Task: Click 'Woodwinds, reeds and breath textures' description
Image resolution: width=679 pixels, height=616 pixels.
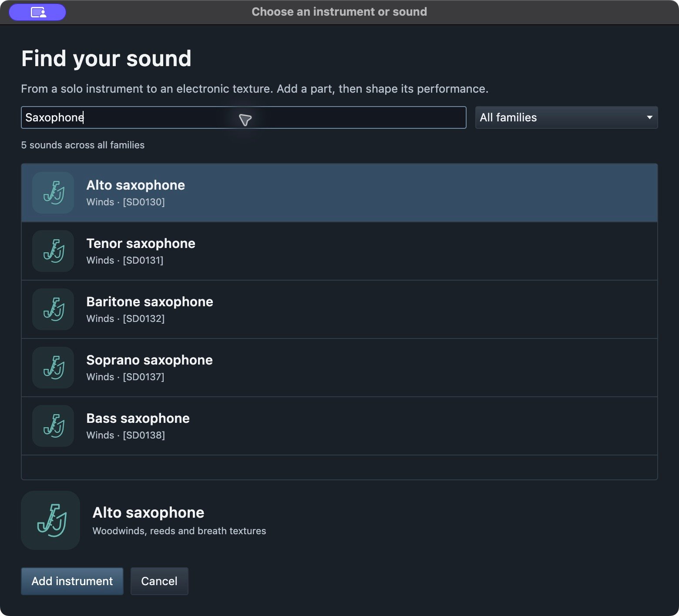Action: [179, 531]
